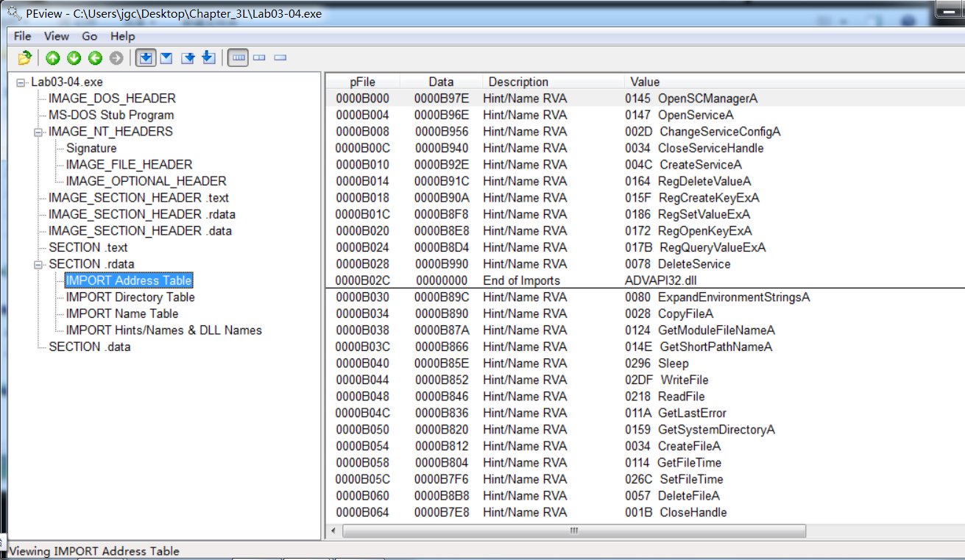Open the Go menu
Viewport: 965px width, 560px height.
pyautogui.click(x=90, y=36)
